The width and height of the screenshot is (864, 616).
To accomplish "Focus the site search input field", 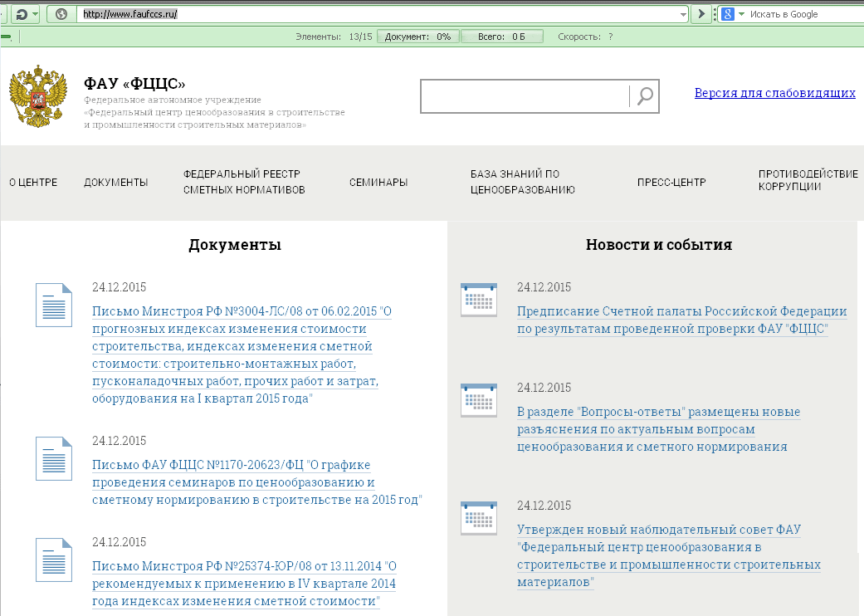I will coord(525,97).
